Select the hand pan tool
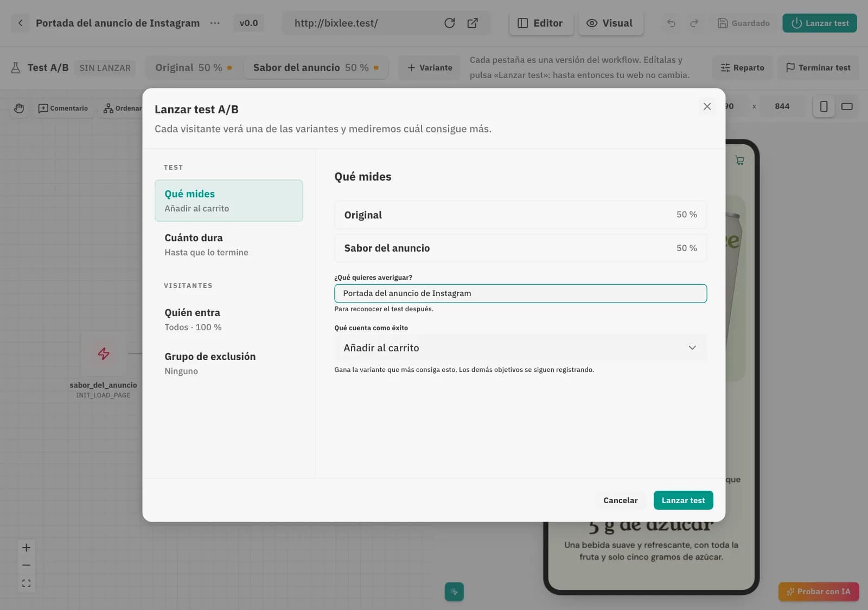The height and width of the screenshot is (610, 868). tap(19, 108)
